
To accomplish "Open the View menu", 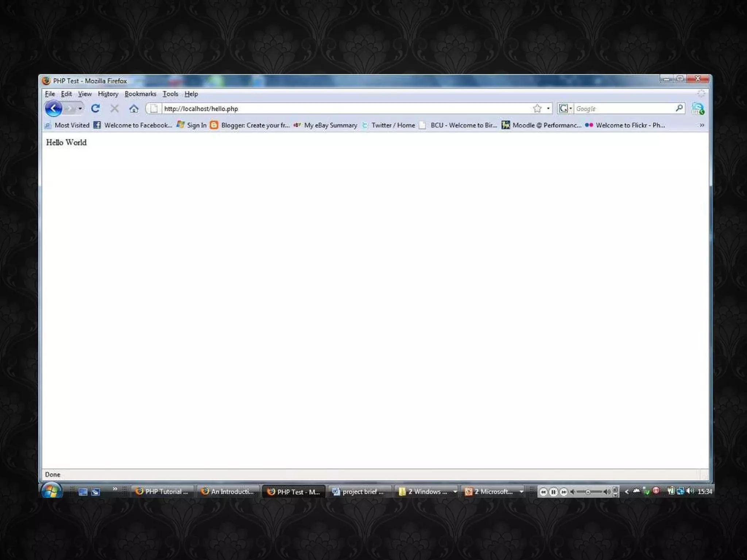I will (x=85, y=94).
